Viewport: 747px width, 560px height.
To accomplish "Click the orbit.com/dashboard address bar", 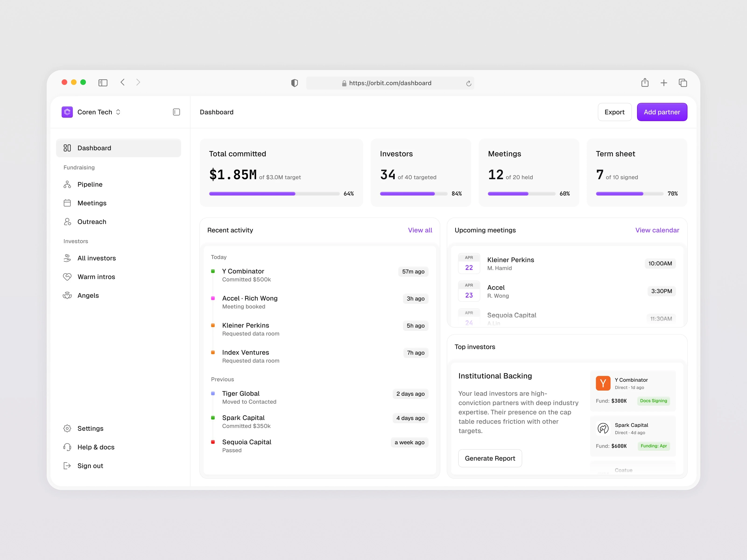I will [390, 83].
